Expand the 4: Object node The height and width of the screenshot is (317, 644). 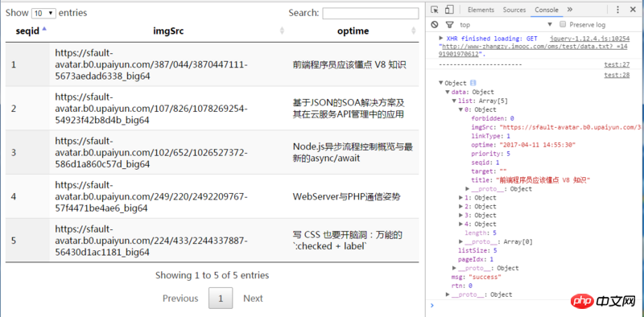pos(460,224)
